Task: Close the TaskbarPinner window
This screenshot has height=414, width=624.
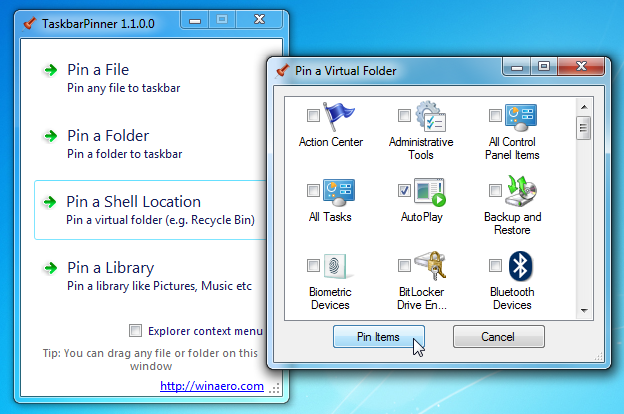Action: tap(259, 20)
